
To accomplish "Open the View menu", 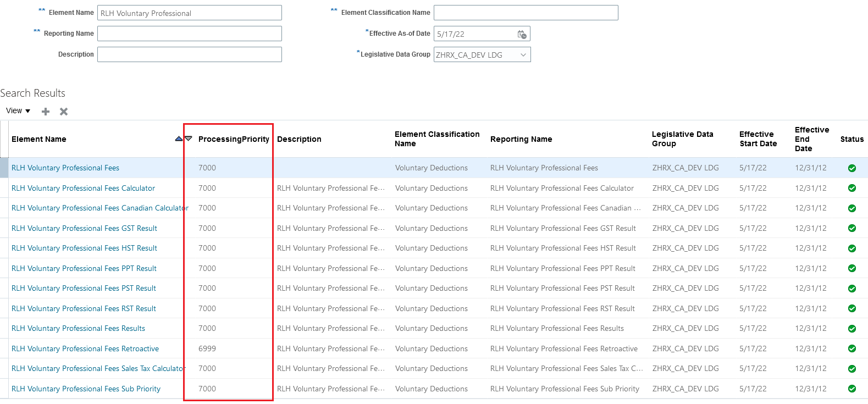I will coord(18,111).
